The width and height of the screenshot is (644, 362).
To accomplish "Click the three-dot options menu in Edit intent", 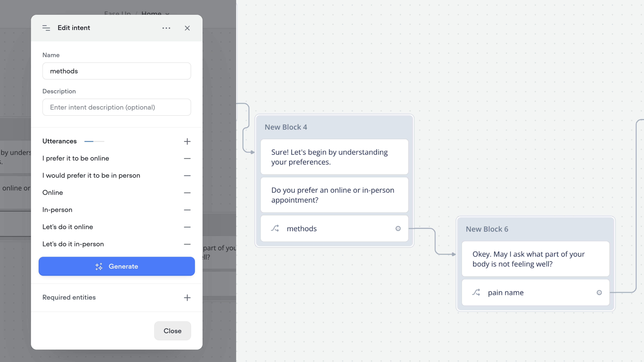I will coord(166,28).
